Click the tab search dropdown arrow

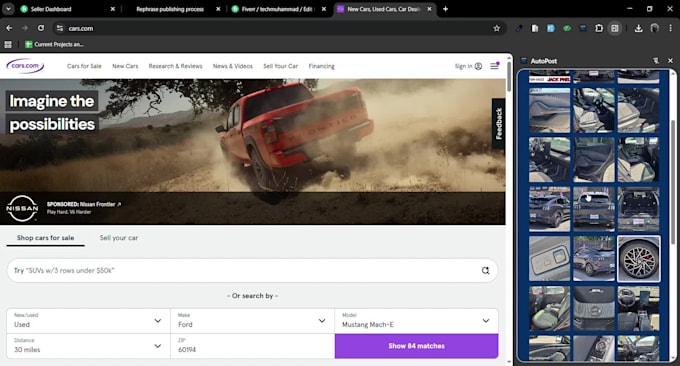(8, 9)
